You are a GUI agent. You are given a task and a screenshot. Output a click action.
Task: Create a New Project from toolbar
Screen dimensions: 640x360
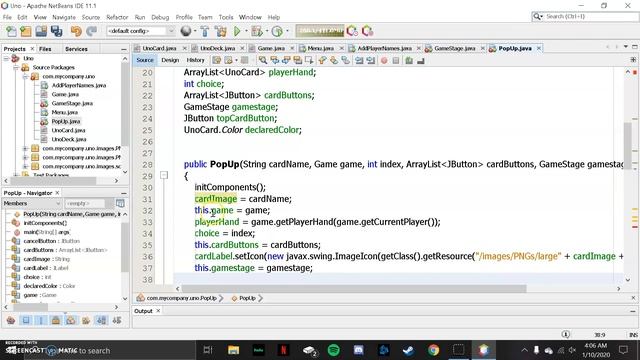click(x=26, y=31)
